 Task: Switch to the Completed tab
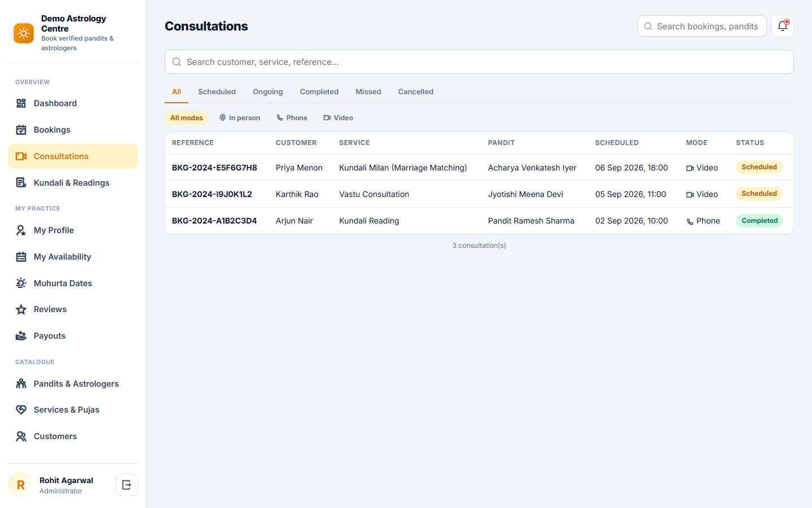[x=319, y=92]
